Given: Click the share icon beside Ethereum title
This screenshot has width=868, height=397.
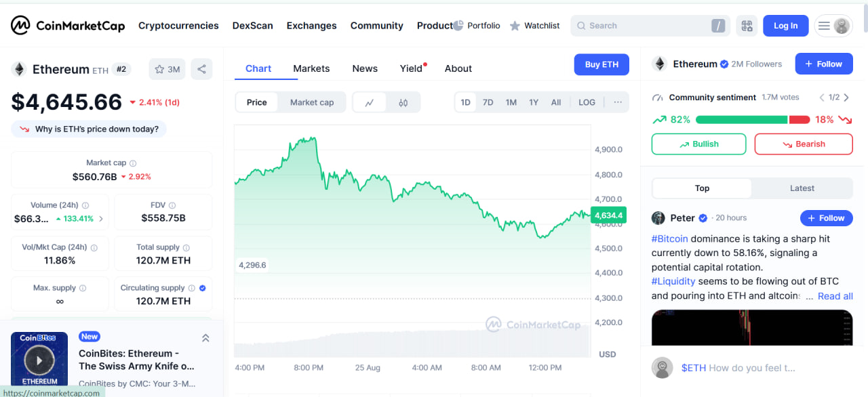Looking at the screenshot, I should pos(201,69).
